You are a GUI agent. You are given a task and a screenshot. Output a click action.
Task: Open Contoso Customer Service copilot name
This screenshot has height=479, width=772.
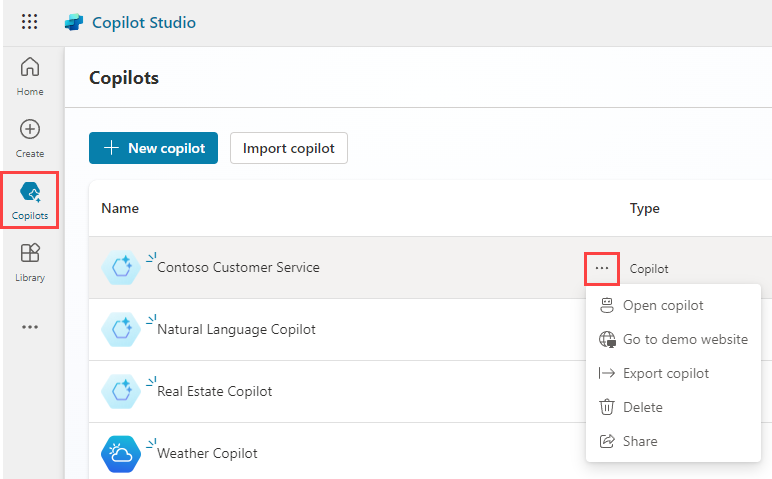[x=238, y=267]
